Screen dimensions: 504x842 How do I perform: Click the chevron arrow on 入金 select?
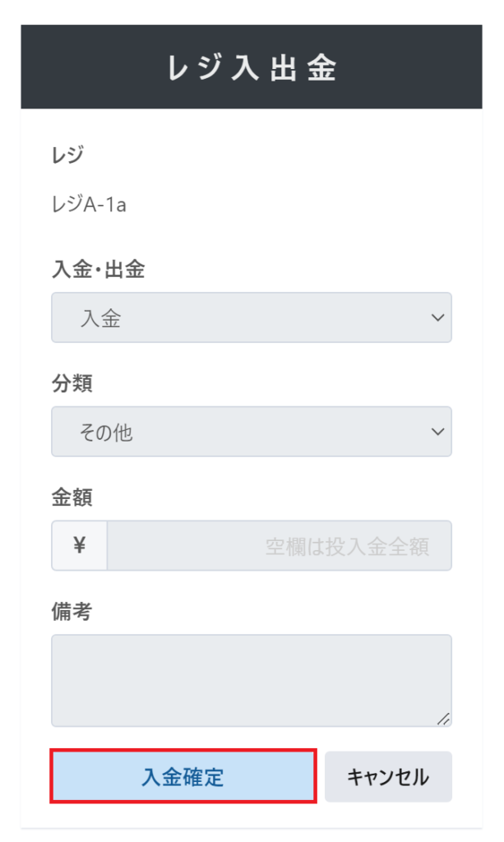click(x=437, y=317)
